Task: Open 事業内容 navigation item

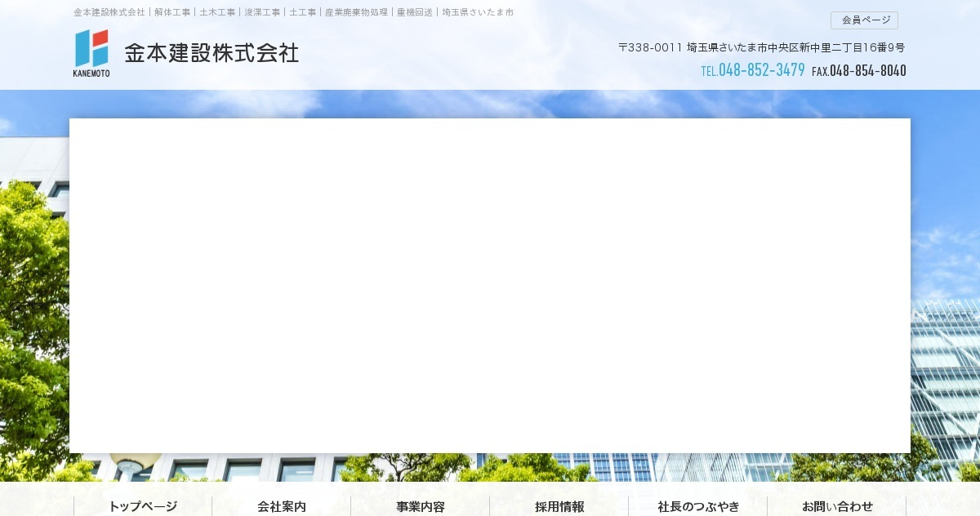Action: [x=421, y=506]
